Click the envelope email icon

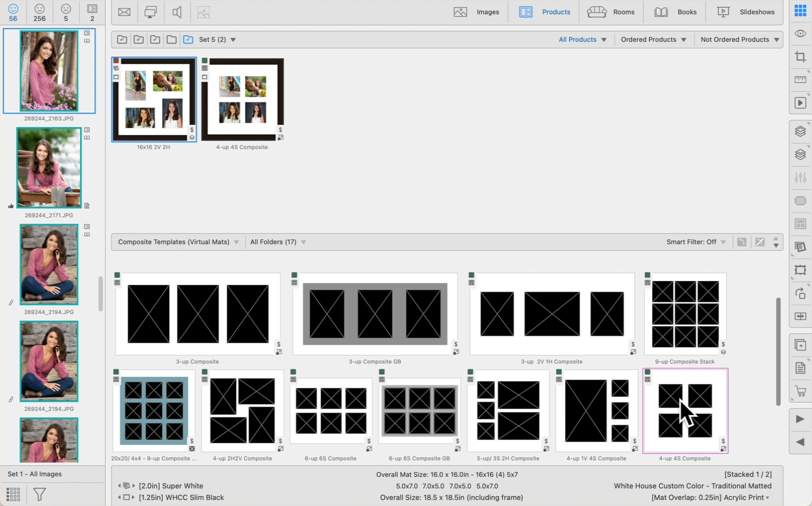click(124, 12)
